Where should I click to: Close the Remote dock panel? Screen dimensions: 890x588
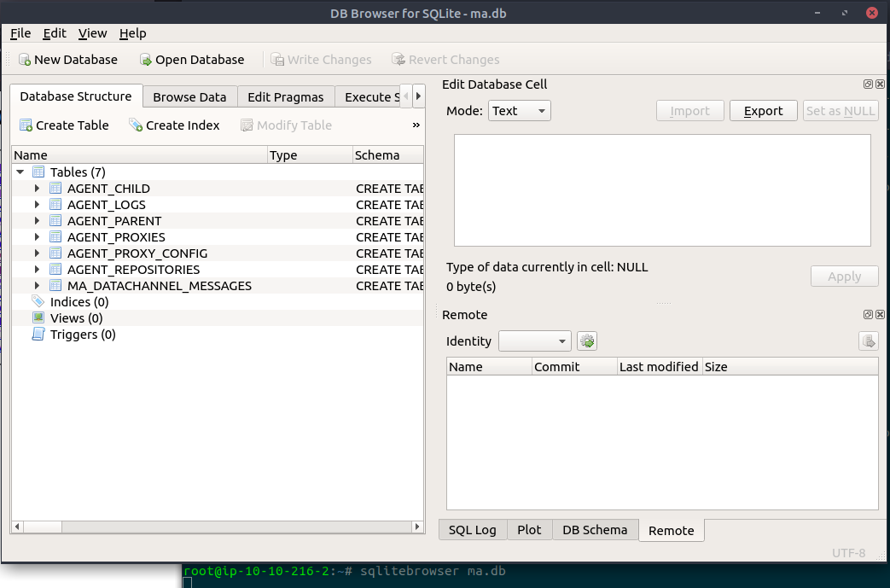pyautogui.click(x=880, y=315)
